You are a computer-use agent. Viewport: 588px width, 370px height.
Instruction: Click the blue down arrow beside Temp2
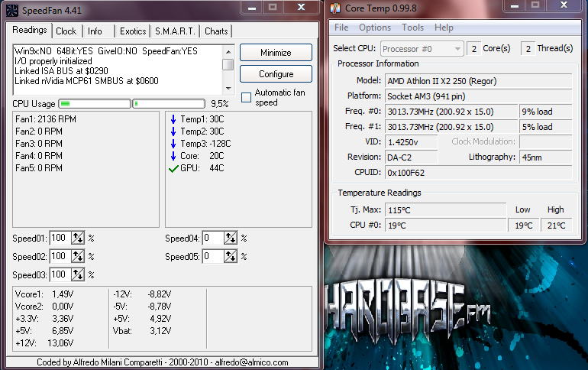pyautogui.click(x=173, y=131)
